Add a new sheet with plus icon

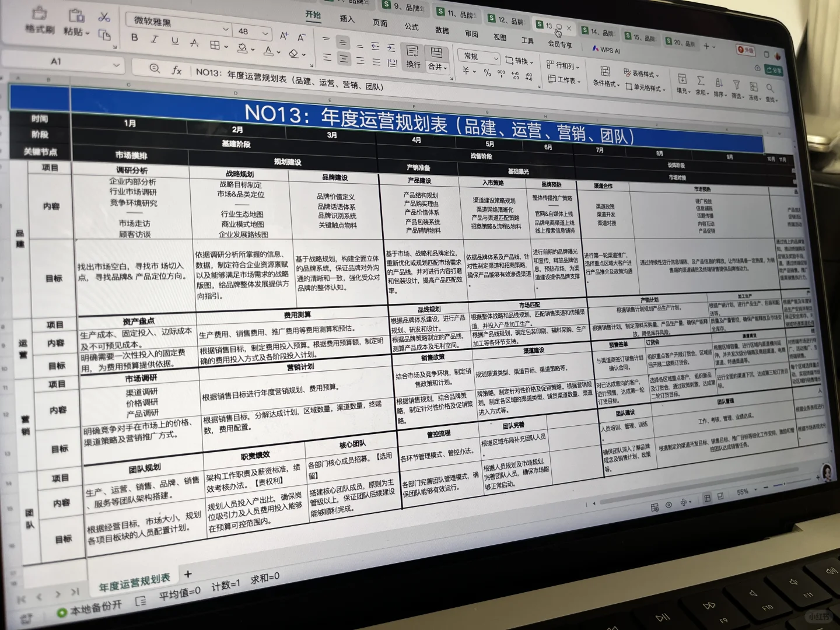point(188,574)
